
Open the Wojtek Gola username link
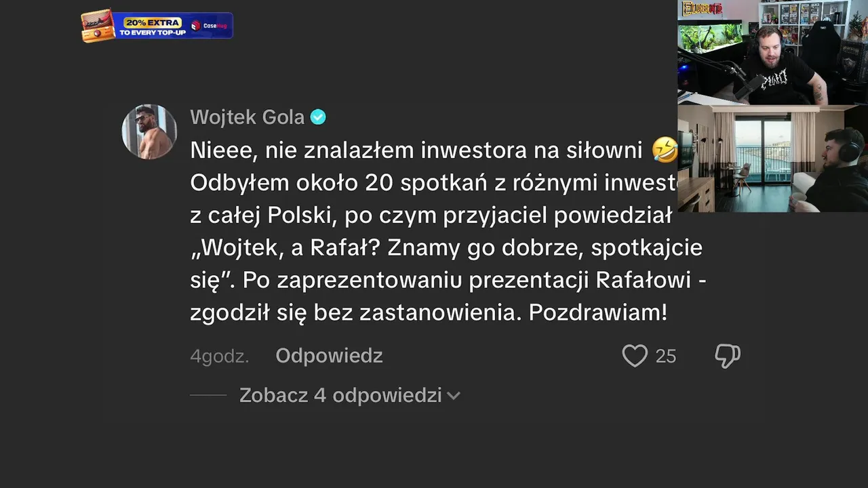click(x=247, y=117)
